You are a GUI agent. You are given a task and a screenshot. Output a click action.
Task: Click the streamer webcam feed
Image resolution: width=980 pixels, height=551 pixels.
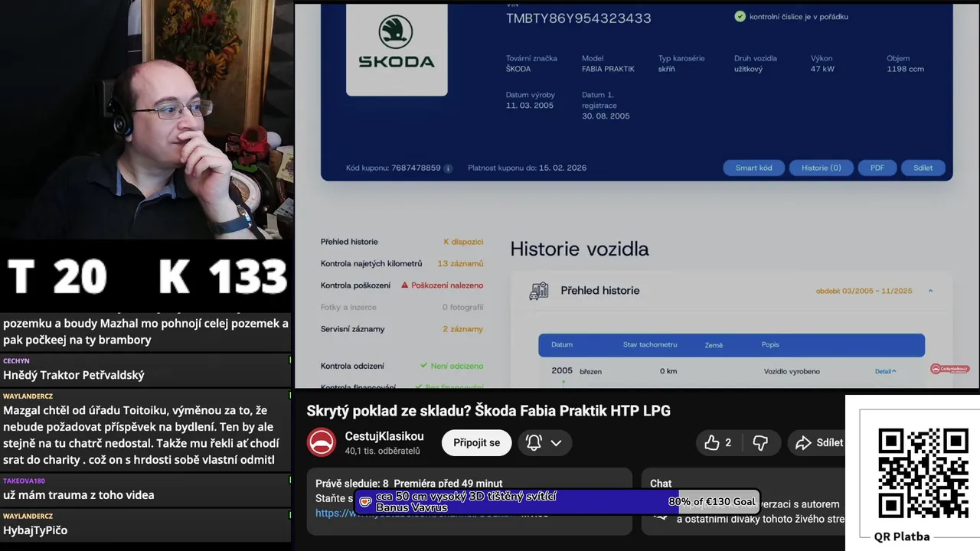[x=146, y=120]
